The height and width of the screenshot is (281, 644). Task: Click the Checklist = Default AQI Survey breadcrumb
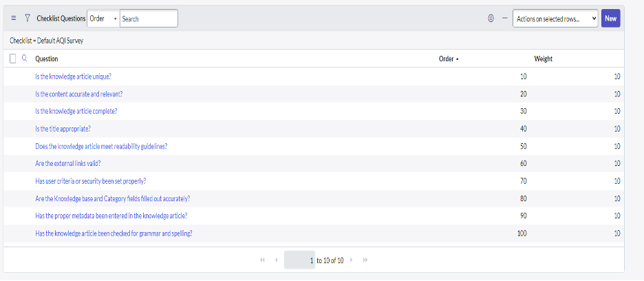click(46, 41)
